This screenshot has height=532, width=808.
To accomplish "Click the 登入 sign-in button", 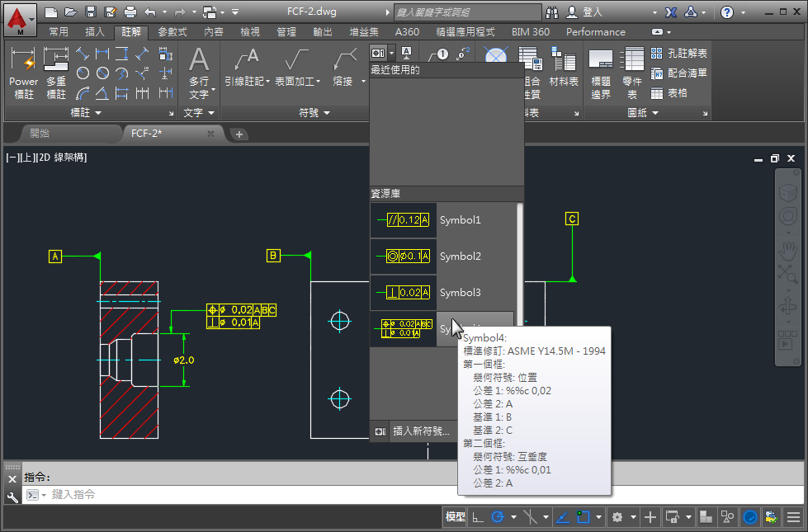I will [584, 12].
